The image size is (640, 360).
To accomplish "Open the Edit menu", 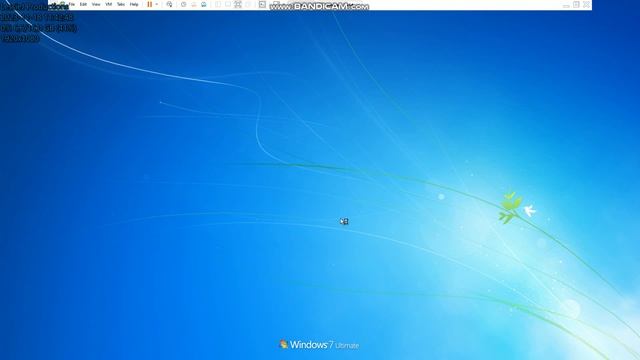I will (83, 4).
